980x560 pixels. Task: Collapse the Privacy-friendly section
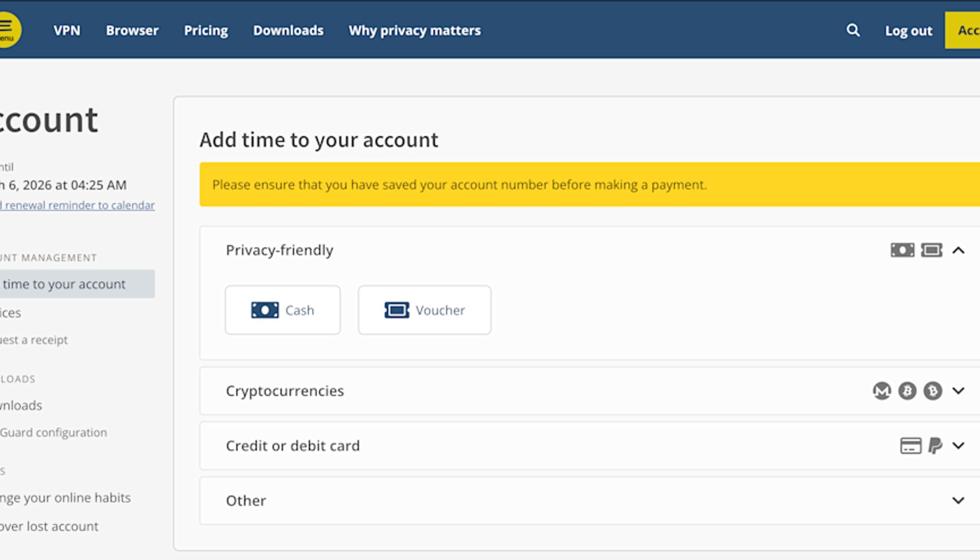958,250
